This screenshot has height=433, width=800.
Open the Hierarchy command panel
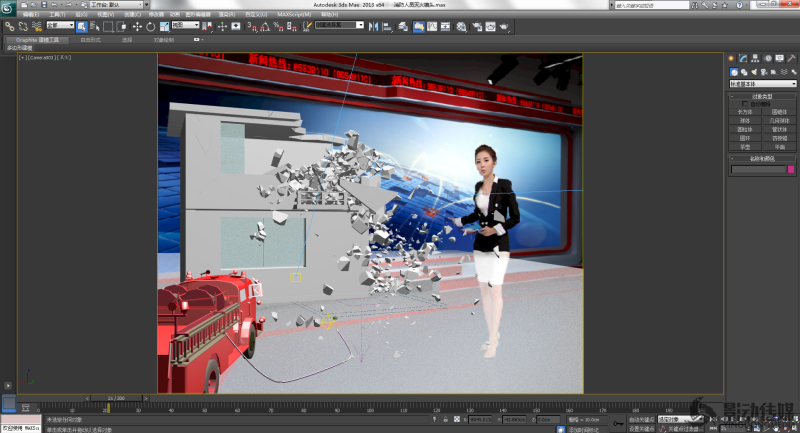(x=754, y=60)
